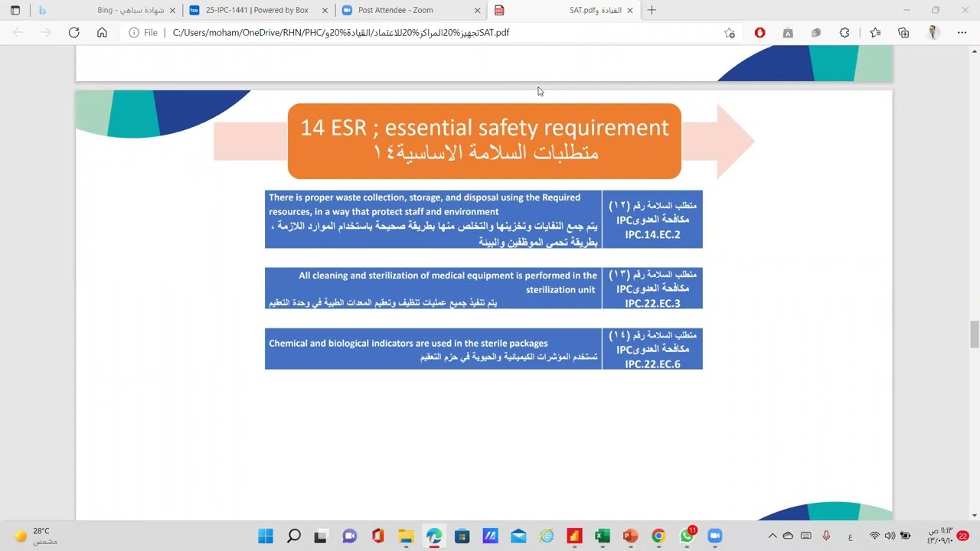
Task: Add this page to favorites star icon
Action: (x=730, y=33)
